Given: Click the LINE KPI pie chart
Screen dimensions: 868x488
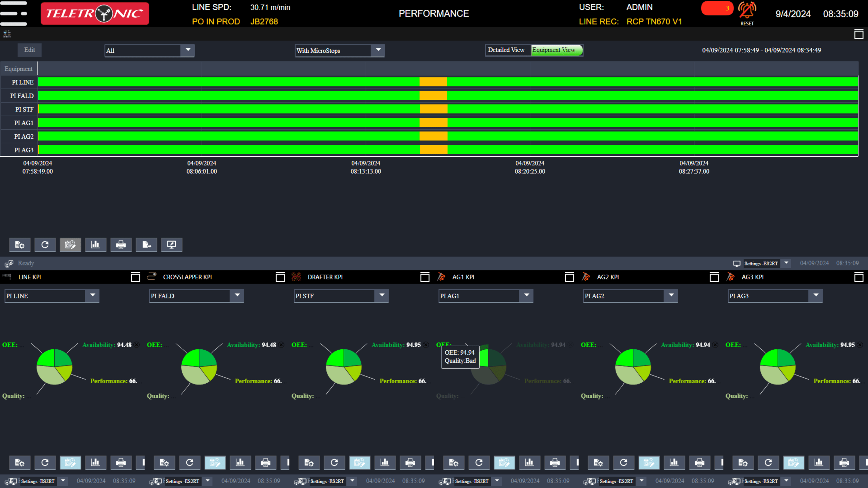Looking at the screenshot, I should [x=54, y=367].
